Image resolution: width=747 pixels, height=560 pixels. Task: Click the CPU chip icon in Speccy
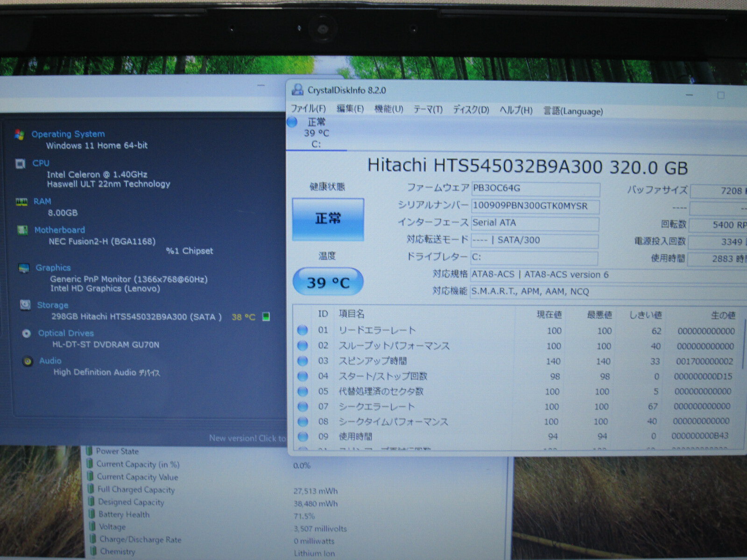(20, 164)
